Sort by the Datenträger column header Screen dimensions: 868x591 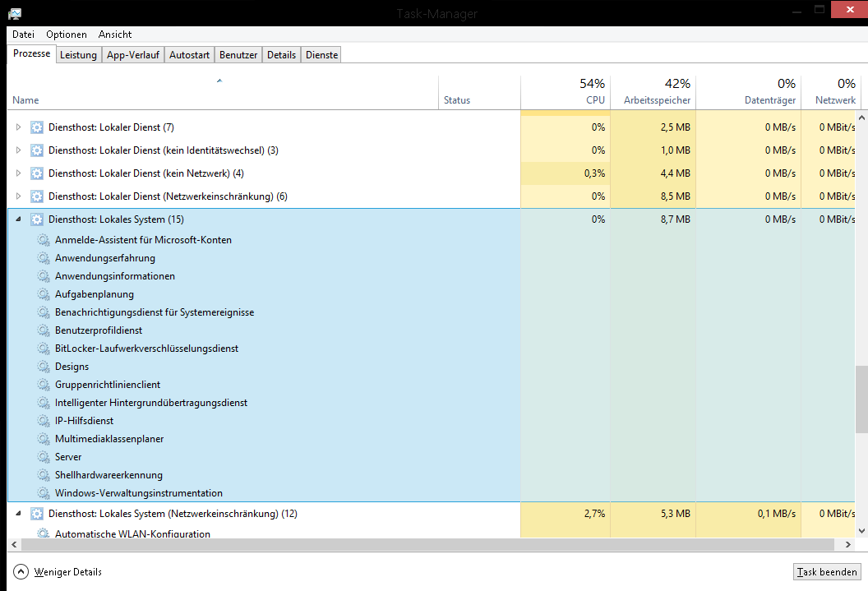pos(749,92)
